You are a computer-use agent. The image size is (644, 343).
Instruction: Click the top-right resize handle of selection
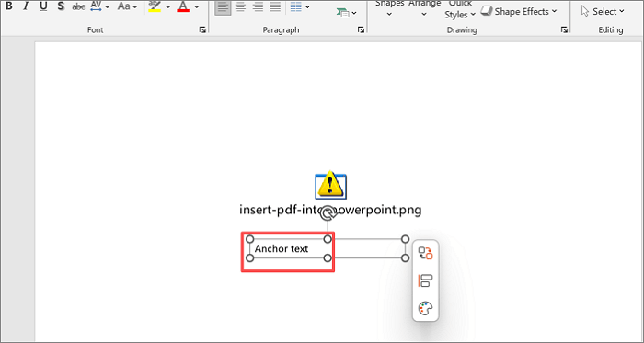coord(405,239)
